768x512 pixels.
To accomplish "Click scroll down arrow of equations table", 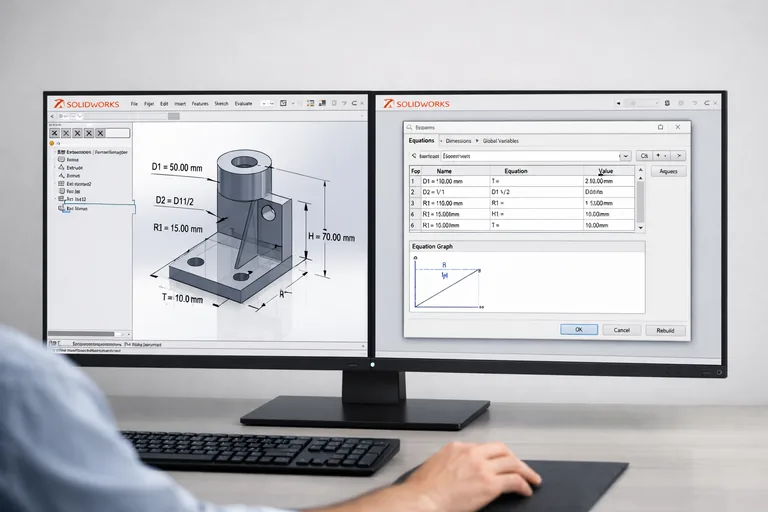I will click(641, 227).
